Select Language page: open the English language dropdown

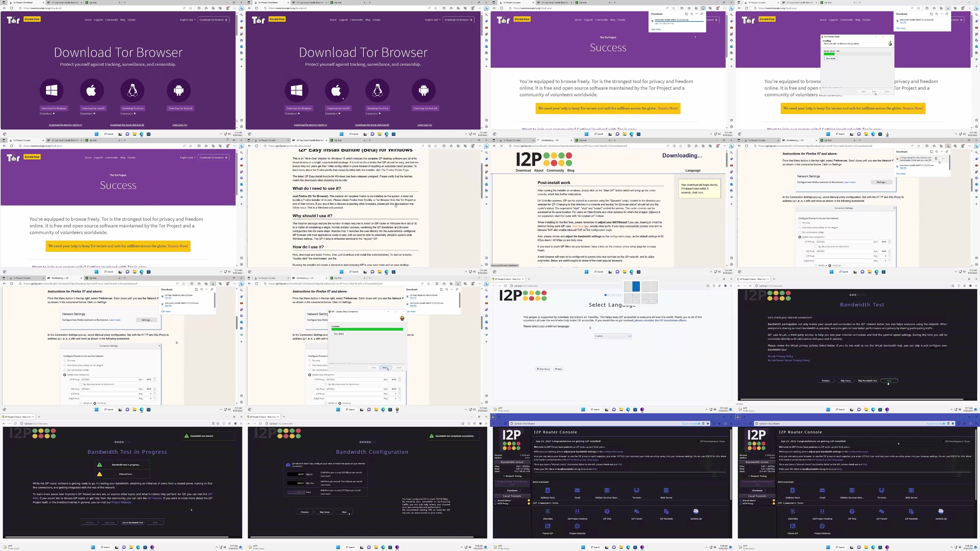point(612,336)
